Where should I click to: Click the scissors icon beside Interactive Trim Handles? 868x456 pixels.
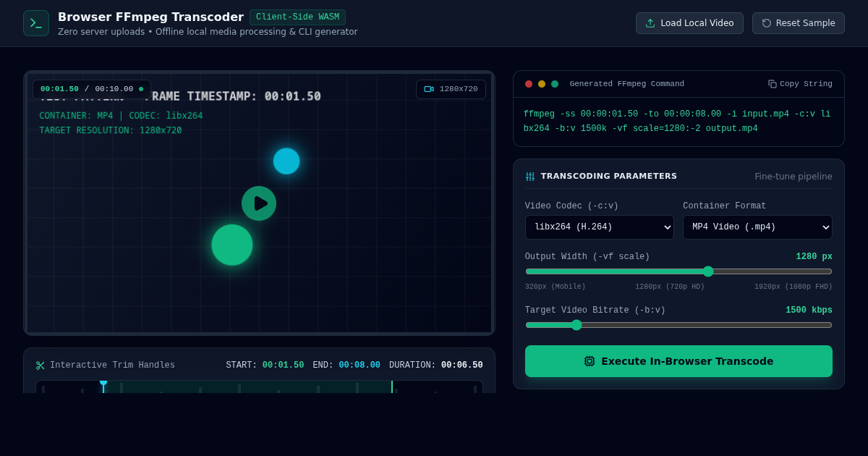[x=41, y=366]
